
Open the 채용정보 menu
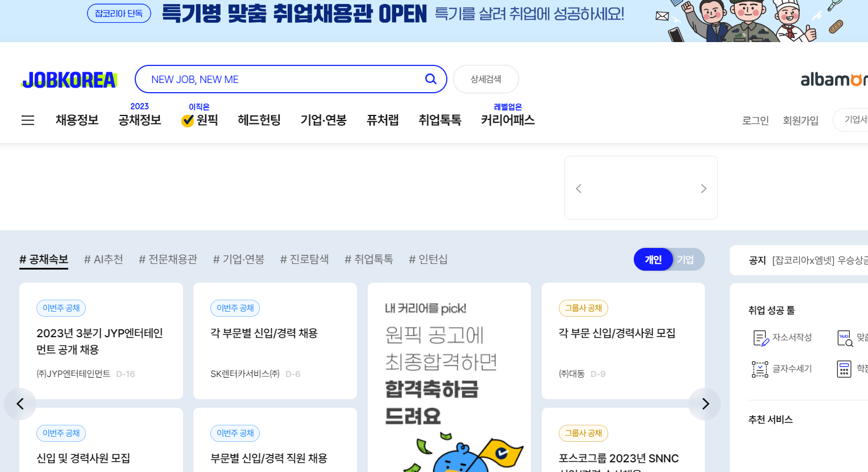pyautogui.click(x=77, y=120)
